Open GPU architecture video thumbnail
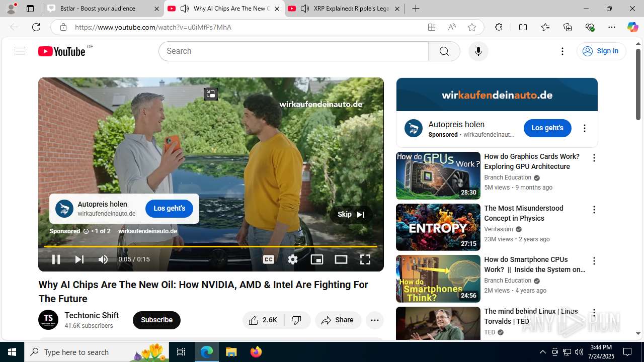 tap(438, 175)
